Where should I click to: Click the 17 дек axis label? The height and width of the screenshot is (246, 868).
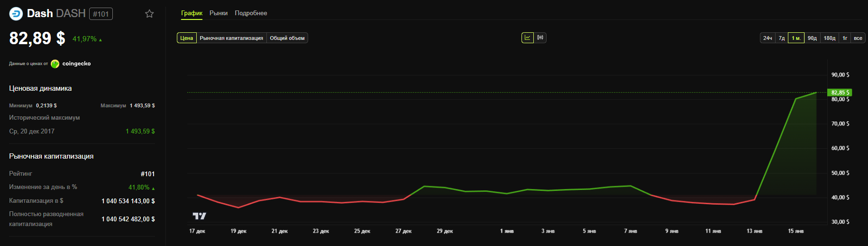(197, 231)
